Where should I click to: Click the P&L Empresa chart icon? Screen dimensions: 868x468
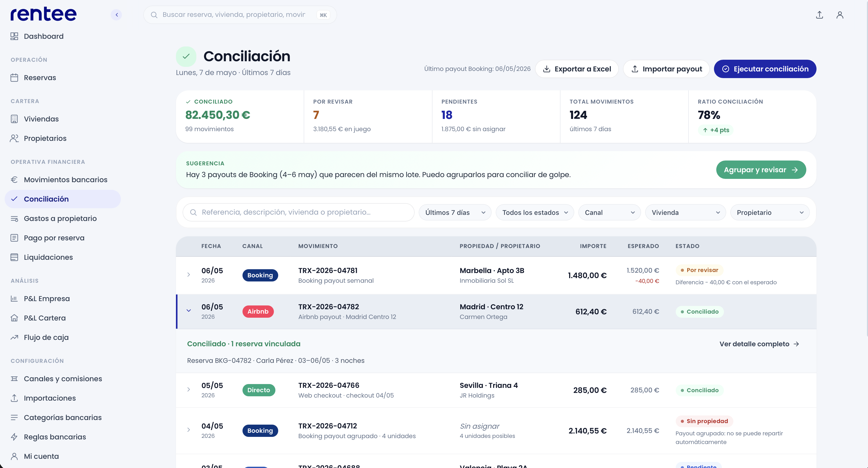pos(14,298)
